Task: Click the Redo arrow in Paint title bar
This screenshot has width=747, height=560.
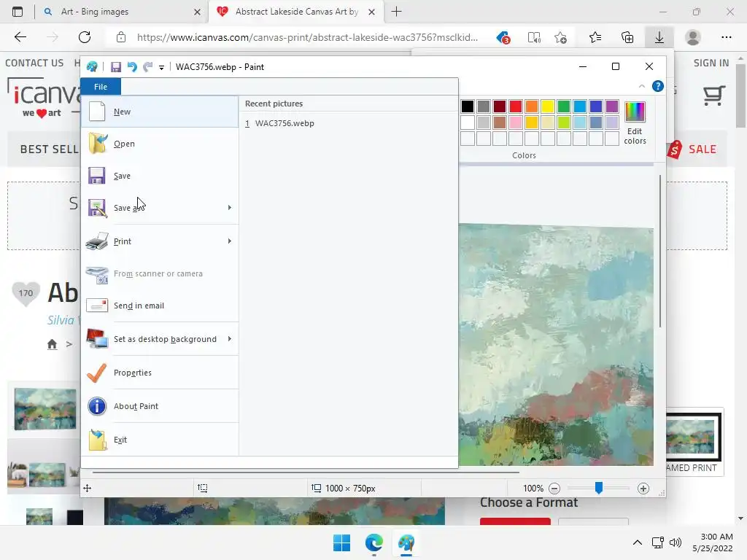Action: coord(148,67)
